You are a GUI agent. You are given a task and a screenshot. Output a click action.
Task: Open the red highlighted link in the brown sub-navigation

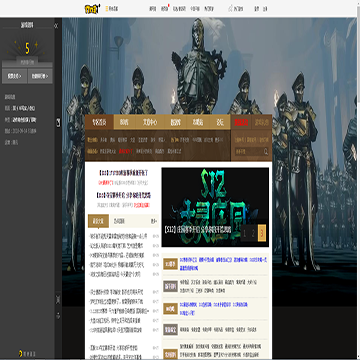[x=126, y=151]
